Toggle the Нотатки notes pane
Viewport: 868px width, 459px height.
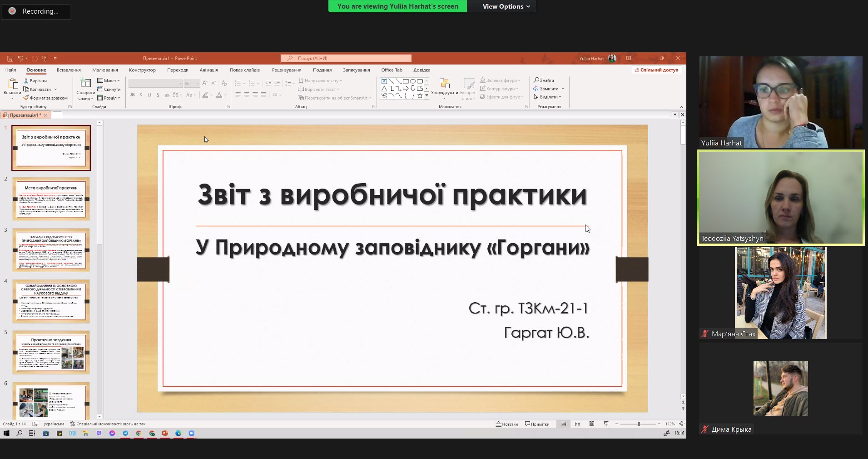507,424
